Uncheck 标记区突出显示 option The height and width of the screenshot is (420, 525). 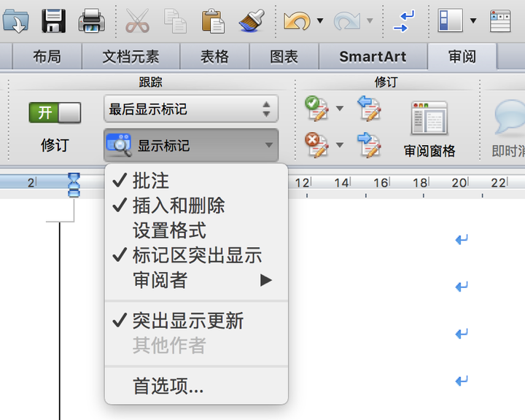tap(196, 255)
